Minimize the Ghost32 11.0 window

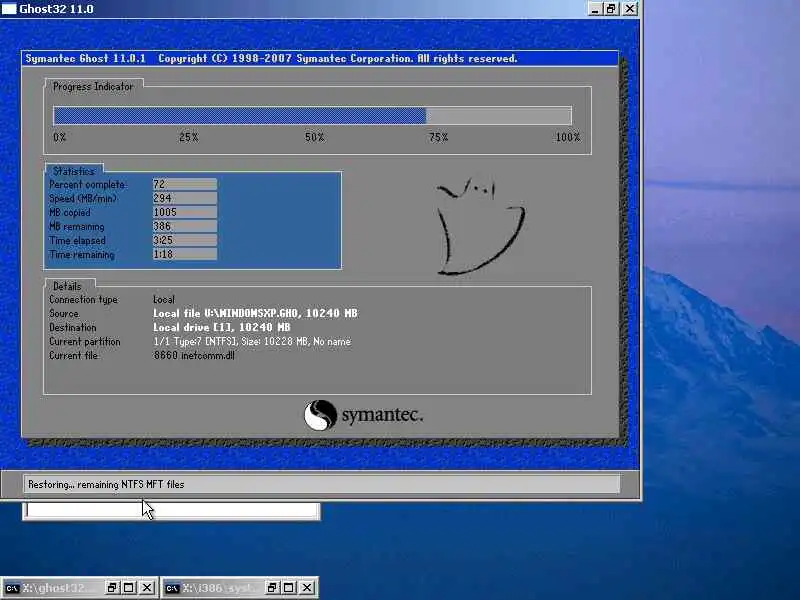595,9
